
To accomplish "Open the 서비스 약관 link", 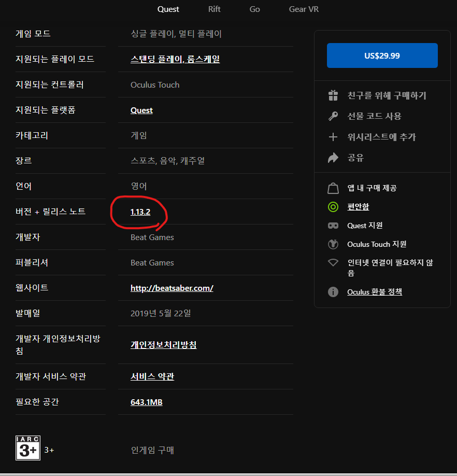I will (152, 376).
